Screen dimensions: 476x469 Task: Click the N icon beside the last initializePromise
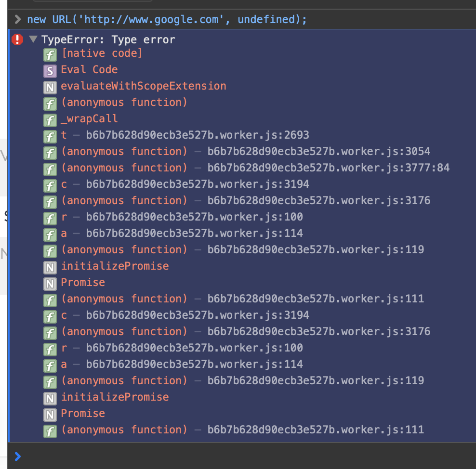[x=50, y=399]
